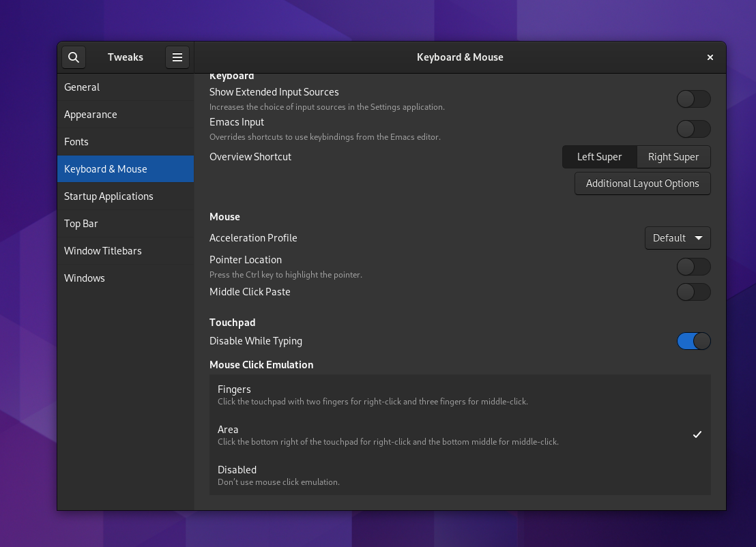Enable Middle Click Paste switch

(x=693, y=291)
